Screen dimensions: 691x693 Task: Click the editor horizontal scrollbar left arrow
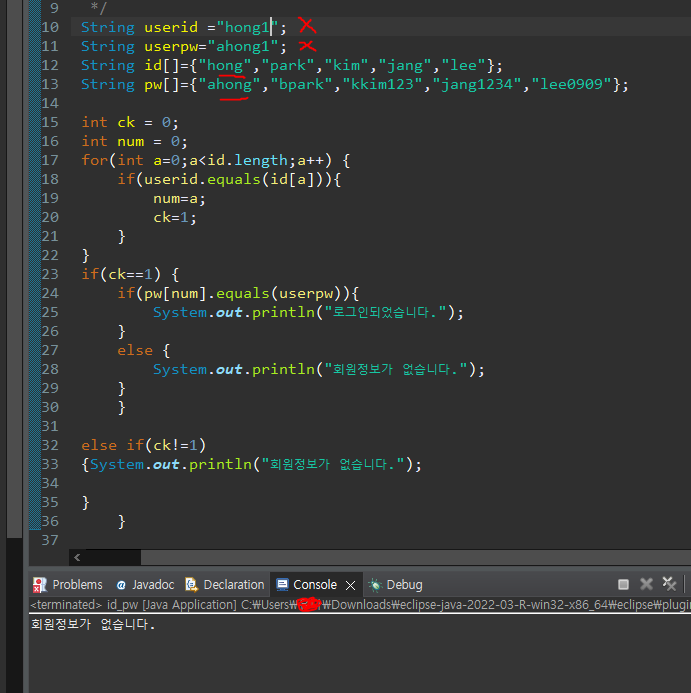[77, 557]
